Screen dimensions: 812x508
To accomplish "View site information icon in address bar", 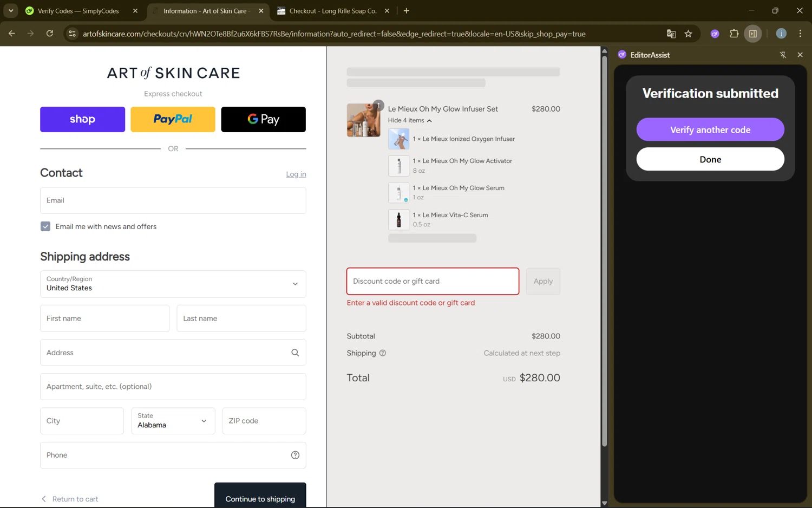I will click(71, 34).
